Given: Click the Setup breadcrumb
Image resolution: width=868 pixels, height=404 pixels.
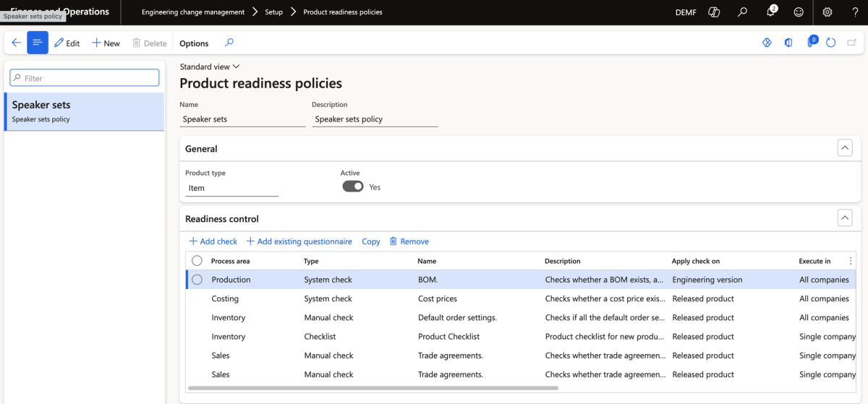Looking at the screenshot, I should [x=273, y=12].
